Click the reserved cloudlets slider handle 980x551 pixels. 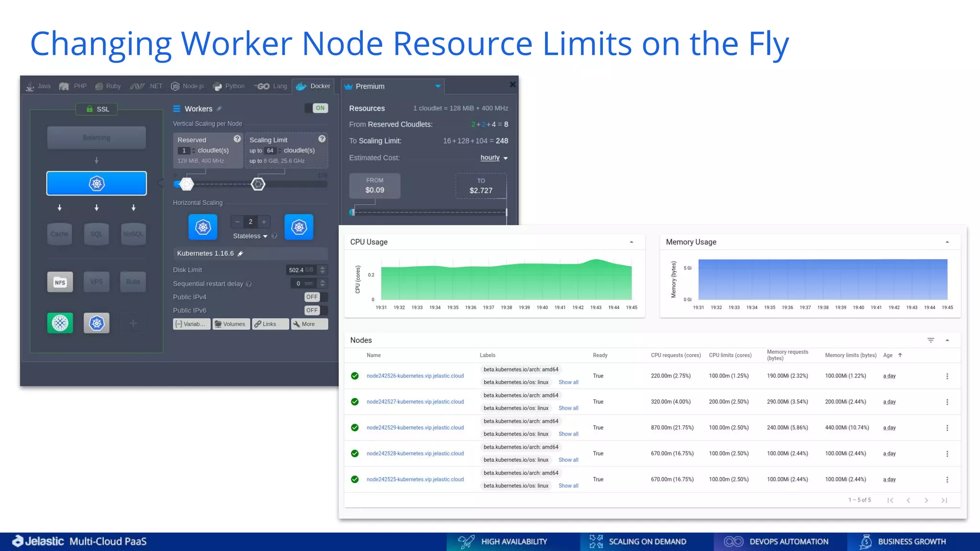[187, 184]
